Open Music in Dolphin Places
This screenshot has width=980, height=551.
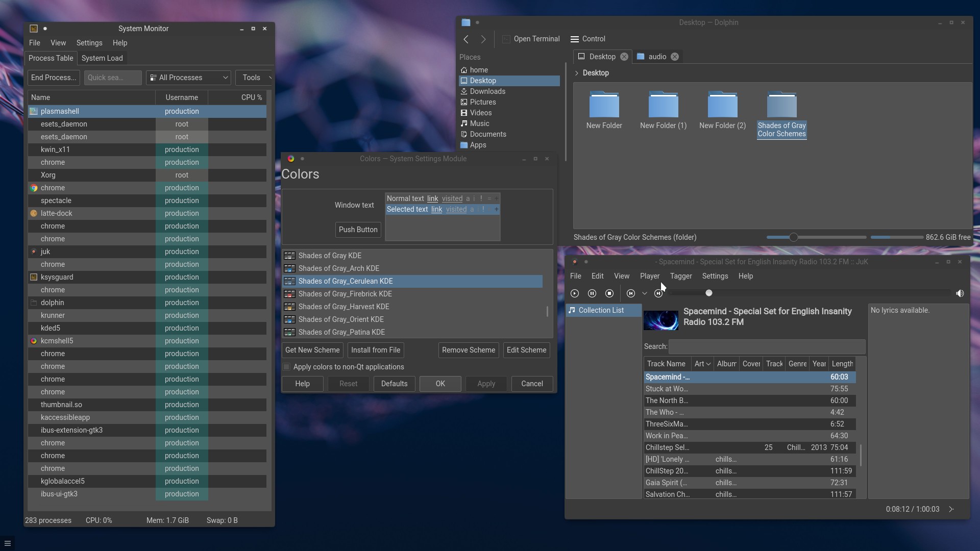pos(509,123)
